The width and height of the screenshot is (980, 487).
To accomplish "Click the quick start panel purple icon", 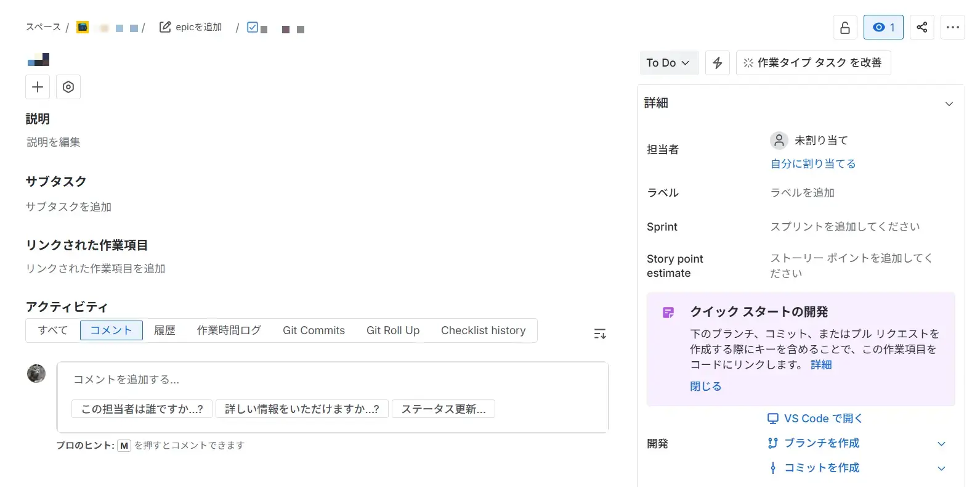I will click(668, 313).
